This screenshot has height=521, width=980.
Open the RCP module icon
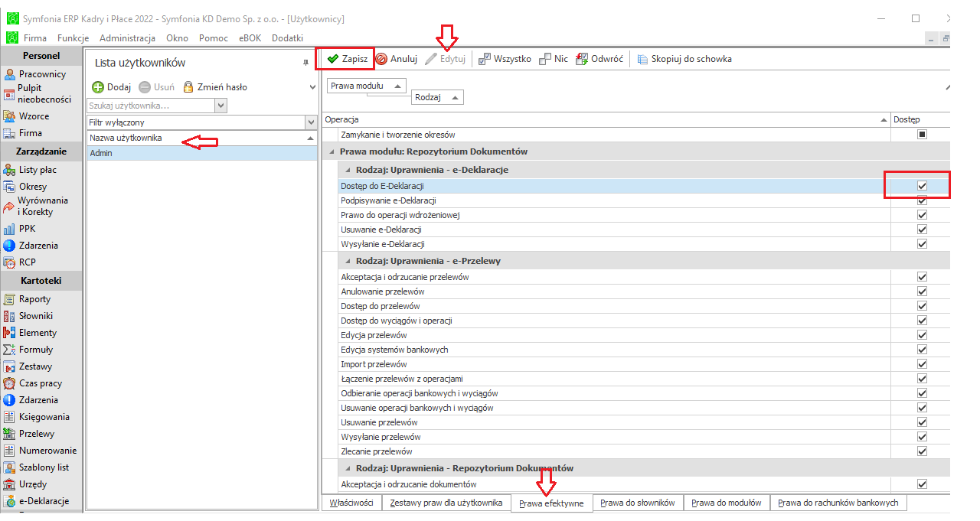[10, 262]
